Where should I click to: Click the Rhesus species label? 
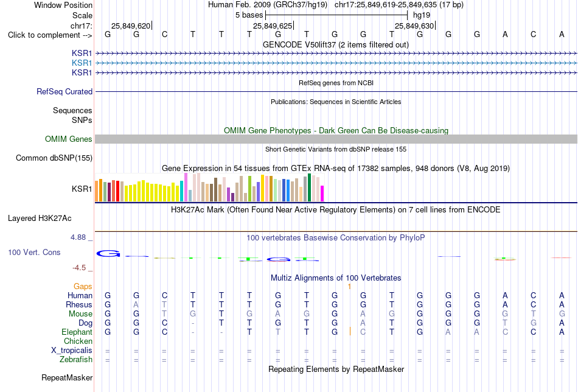[x=79, y=304]
